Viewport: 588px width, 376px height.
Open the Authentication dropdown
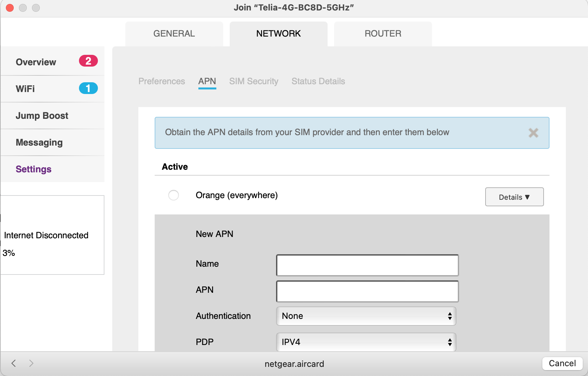click(x=366, y=316)
